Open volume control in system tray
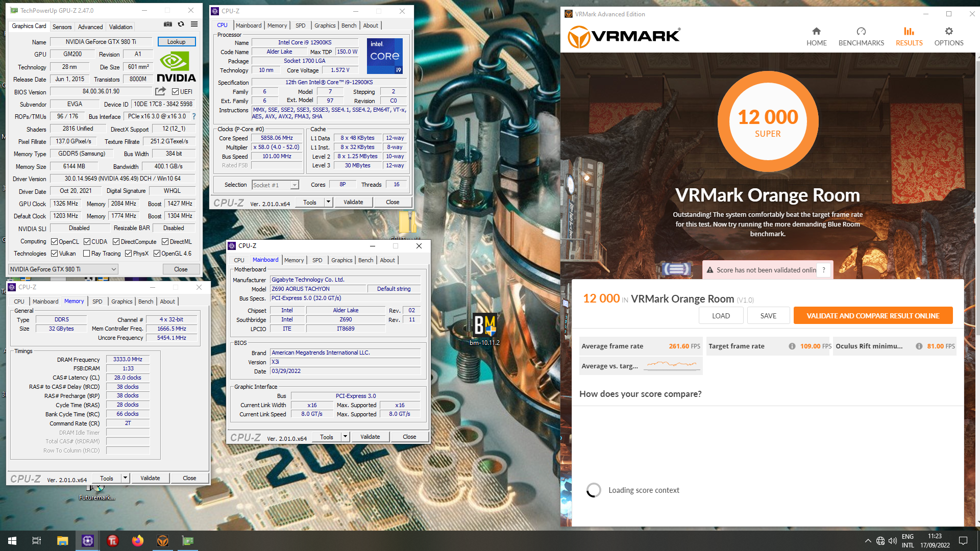980x551 pixels. click(892, 541)
